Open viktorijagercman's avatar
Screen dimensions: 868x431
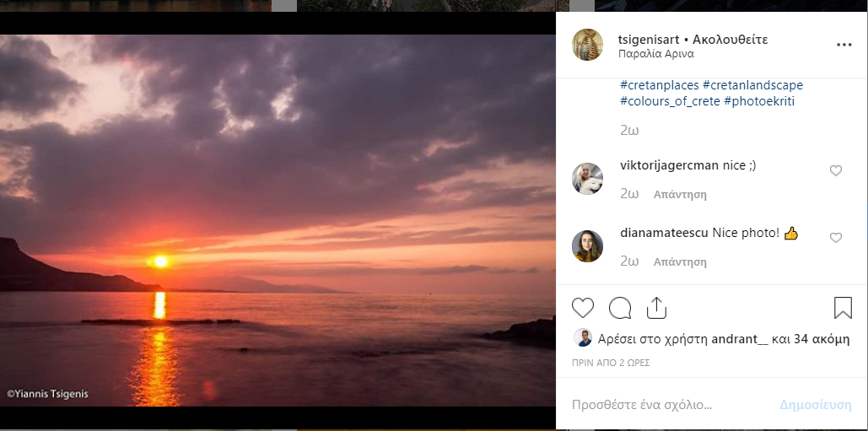[587, 179]
